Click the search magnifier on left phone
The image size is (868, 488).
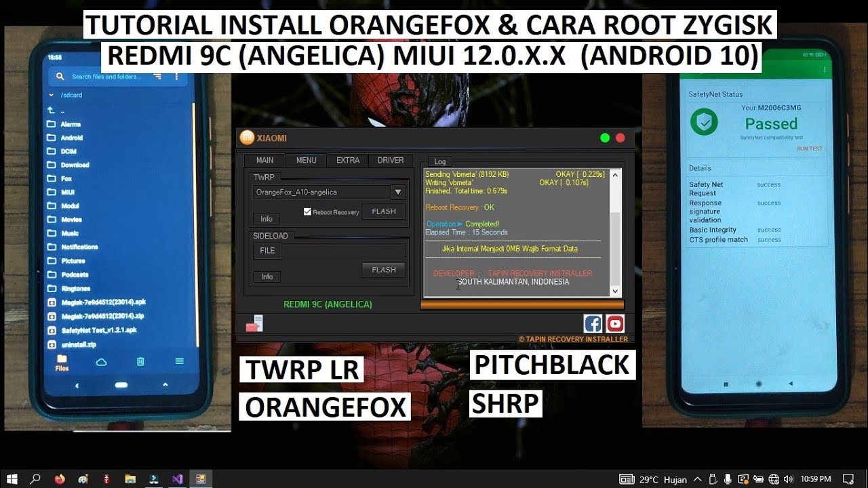pos(60,77)
